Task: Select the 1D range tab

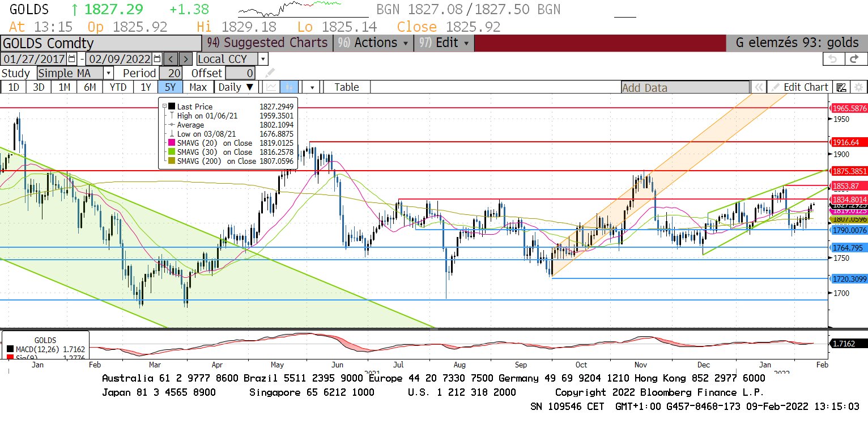Action: point(13,87)
